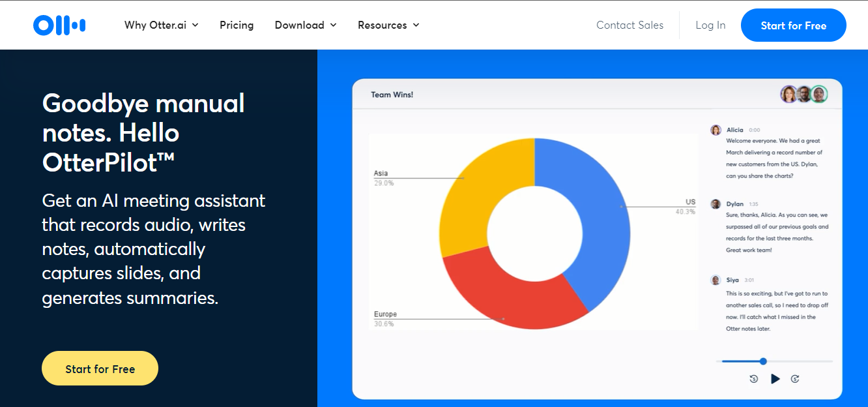Click the 1:35 timestamp beside Dylan

click(x=753, y=204)
